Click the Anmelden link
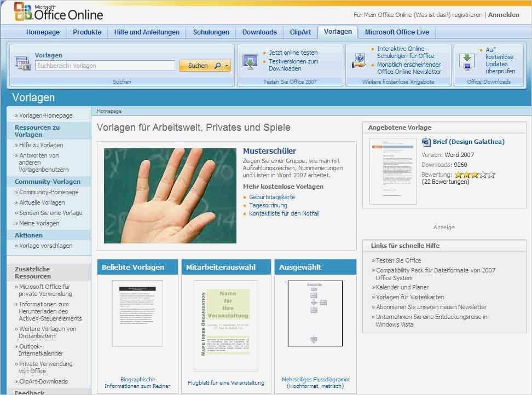 pyautogui.click(x=504, y=15)
